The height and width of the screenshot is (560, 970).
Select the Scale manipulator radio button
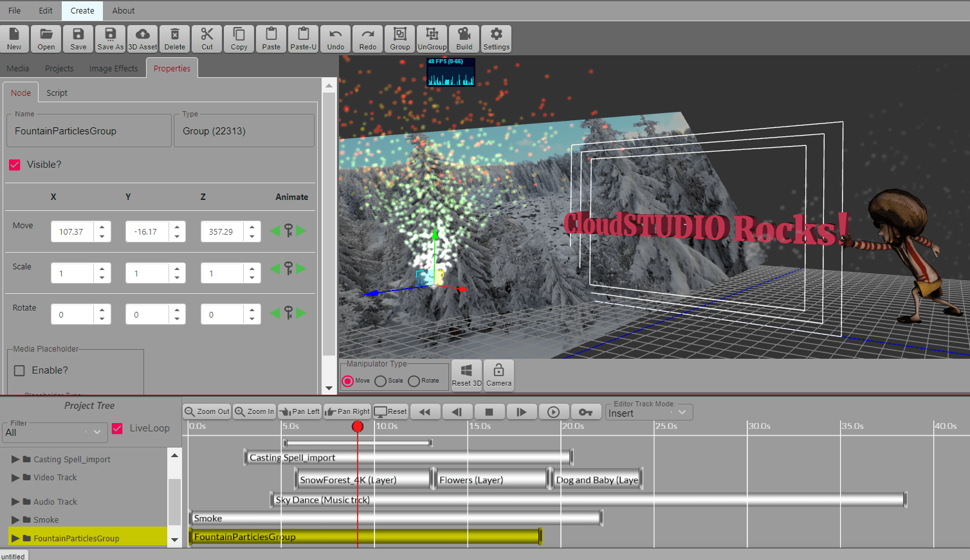[380, 381]
